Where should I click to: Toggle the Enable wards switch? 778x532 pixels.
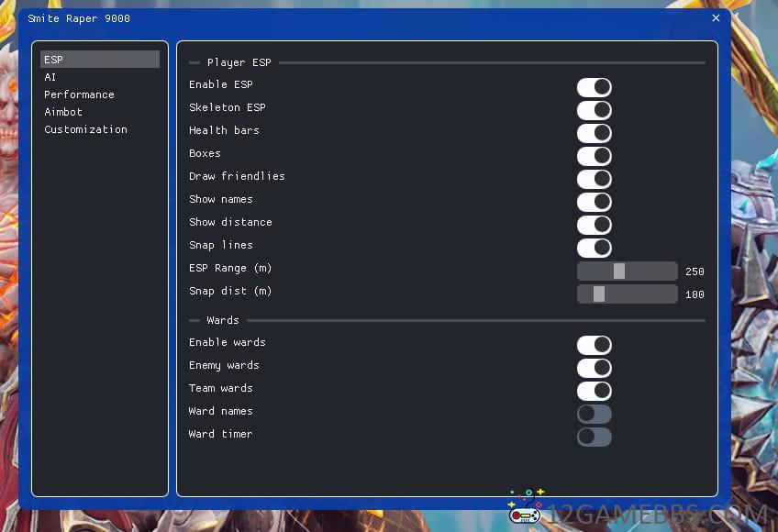[594, 345]
